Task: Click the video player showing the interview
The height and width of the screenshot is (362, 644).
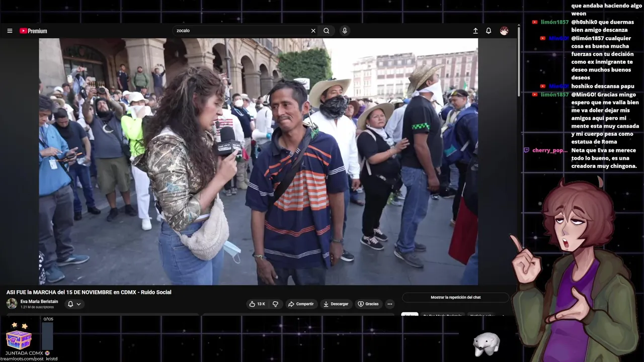Action: pyautogui.click(x=258, y=161)
